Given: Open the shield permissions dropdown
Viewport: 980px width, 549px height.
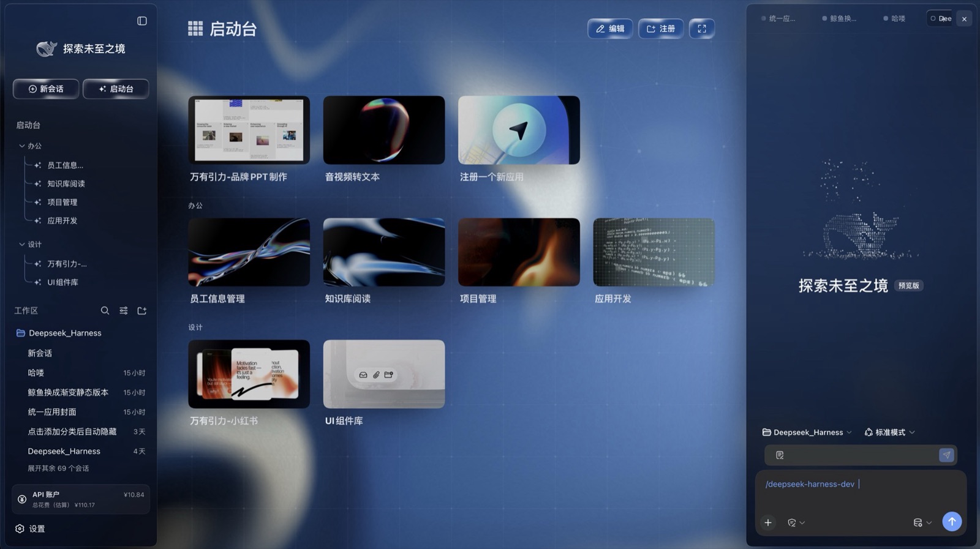Looking at the screenshot, I should pyautogui.click(x=796, y=523).
